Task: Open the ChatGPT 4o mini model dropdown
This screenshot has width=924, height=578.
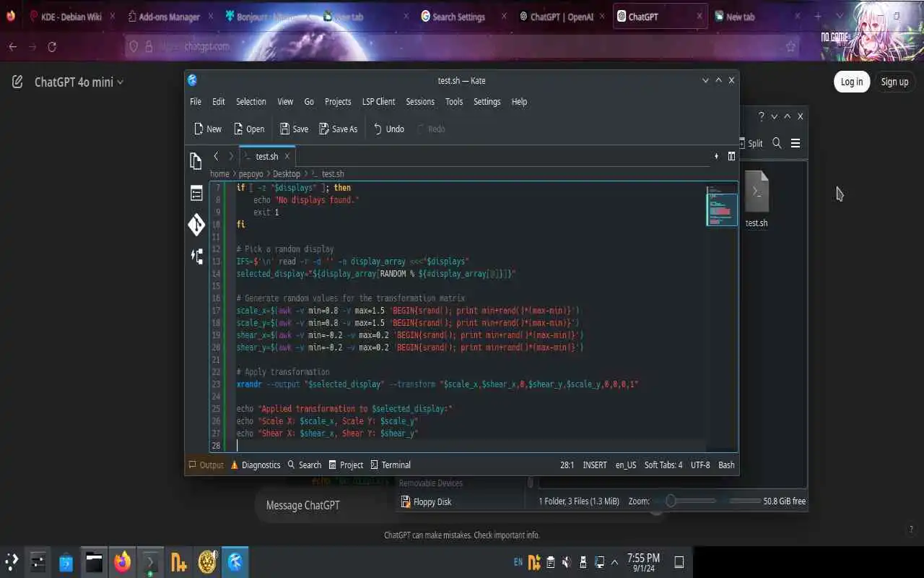Action: point(79,82)
